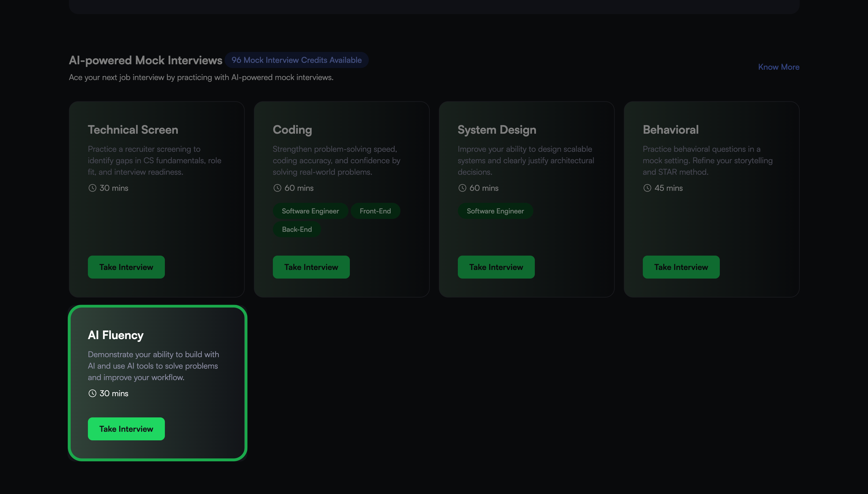Viewport: 868px width, 494px height.
Task: Start the Coding mock interview
Action: tap(311, 267)
